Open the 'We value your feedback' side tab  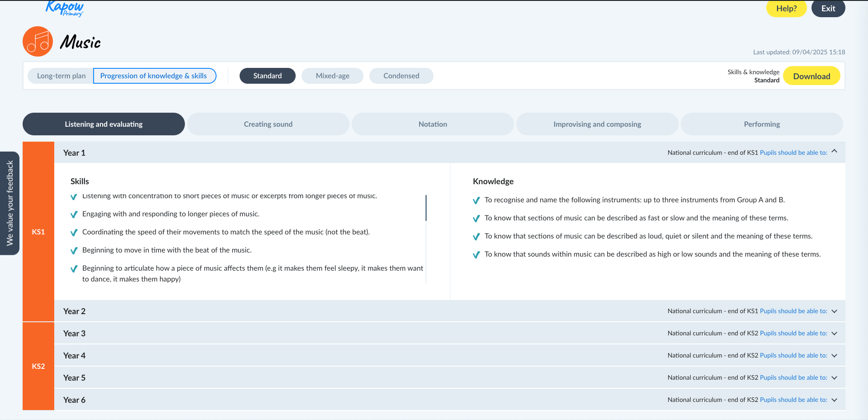(x=9, y=203)
